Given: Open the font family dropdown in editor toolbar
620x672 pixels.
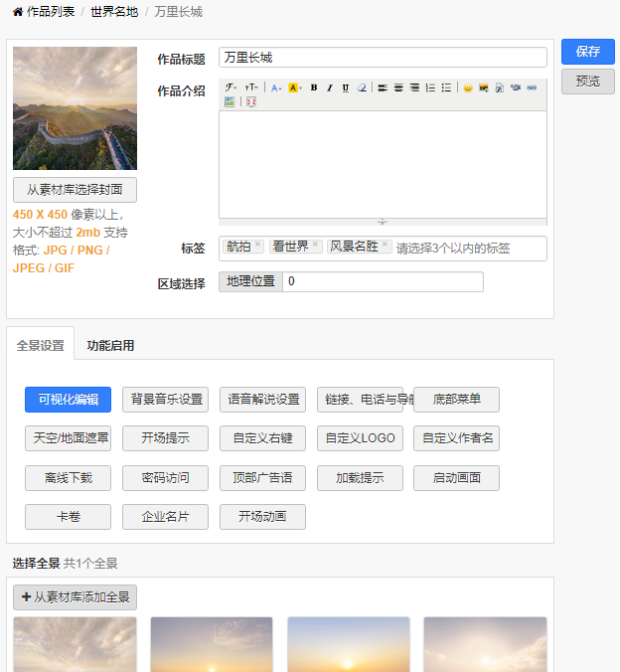Looking at the screenshot, I should coord(231,87).
